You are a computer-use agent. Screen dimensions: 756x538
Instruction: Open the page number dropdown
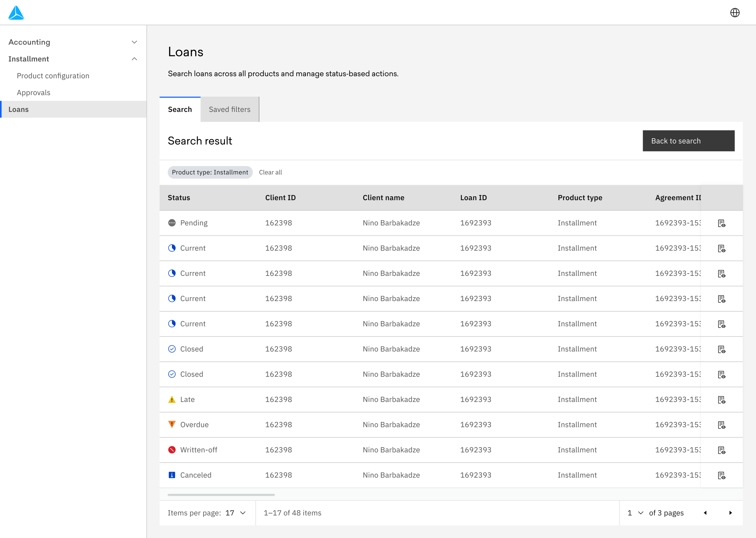[635, 513]
